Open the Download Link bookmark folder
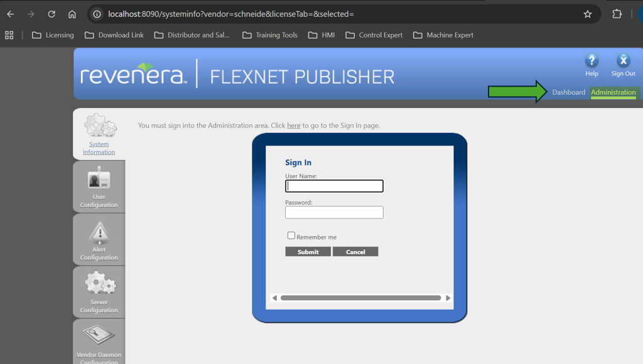 [x=114, y=35]
